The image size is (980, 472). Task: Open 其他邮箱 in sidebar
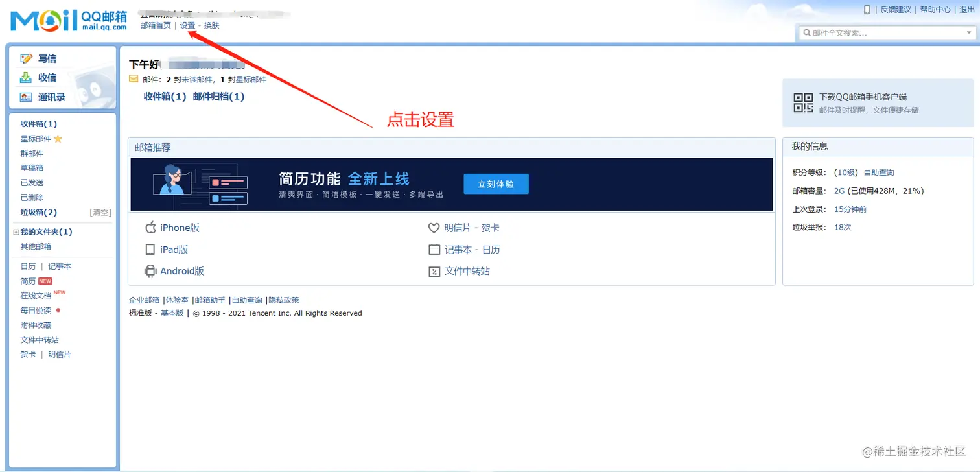36,246
